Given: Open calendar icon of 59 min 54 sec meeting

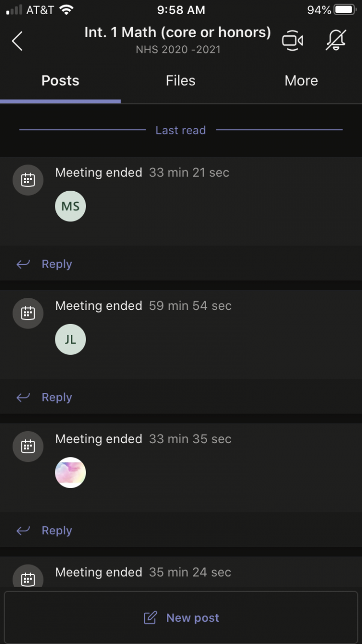Looking at the screenshot, I should click(28, 313).
